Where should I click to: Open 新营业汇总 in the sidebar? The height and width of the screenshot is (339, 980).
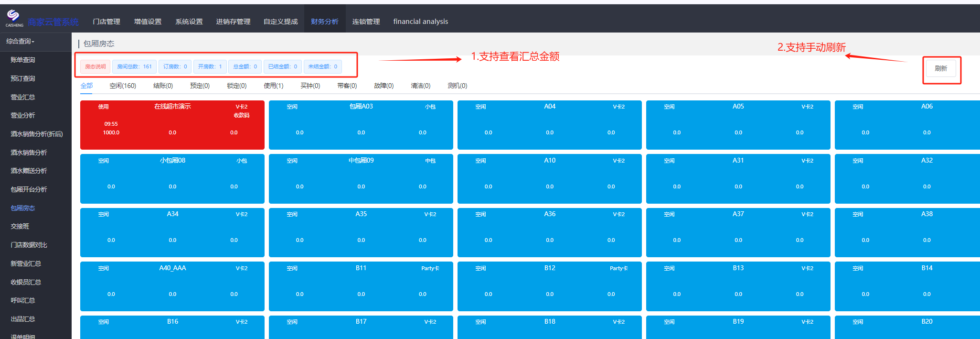pyautogui.click(x=26, y=263)
